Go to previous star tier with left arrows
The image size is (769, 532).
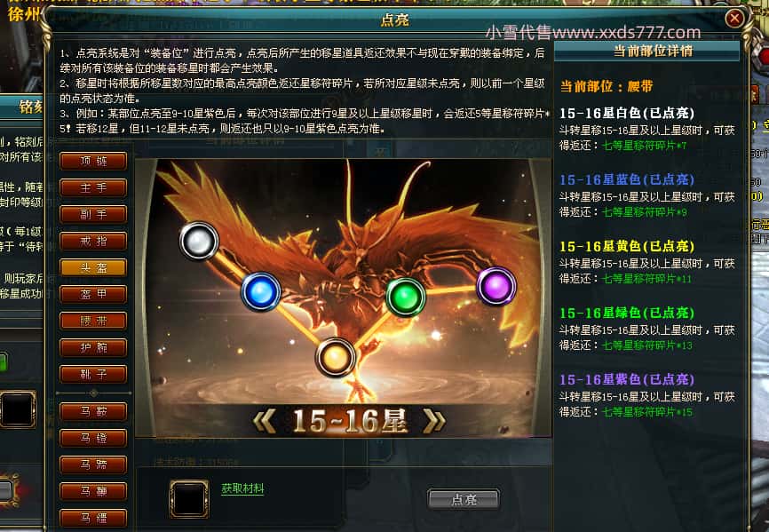click(x=265, y=421)
